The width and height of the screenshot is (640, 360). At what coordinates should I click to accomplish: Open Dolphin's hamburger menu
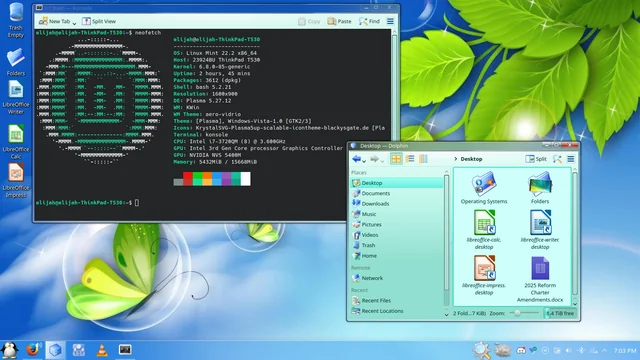[571, 159]
